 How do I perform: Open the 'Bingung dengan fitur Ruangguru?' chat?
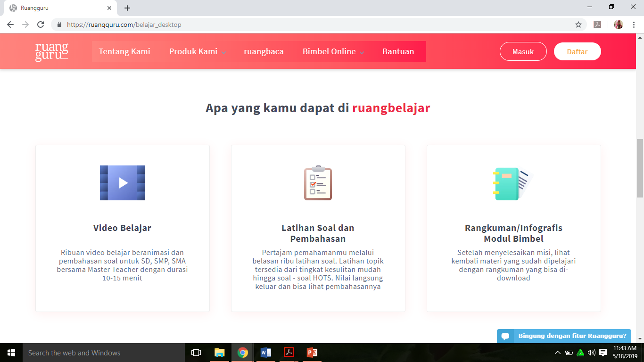pyautogui.click(x=564, y=336)
